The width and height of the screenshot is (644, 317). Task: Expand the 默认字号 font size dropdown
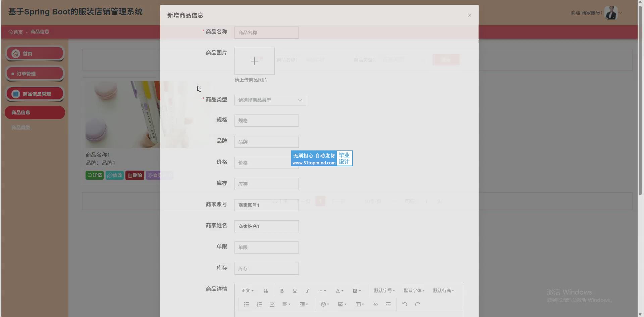384,291
